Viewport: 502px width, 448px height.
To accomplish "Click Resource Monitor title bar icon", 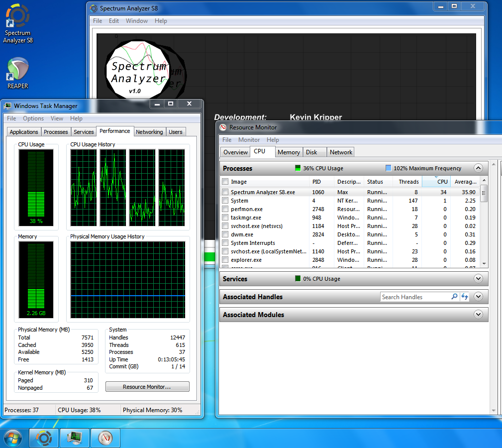I will click(223, 127).
